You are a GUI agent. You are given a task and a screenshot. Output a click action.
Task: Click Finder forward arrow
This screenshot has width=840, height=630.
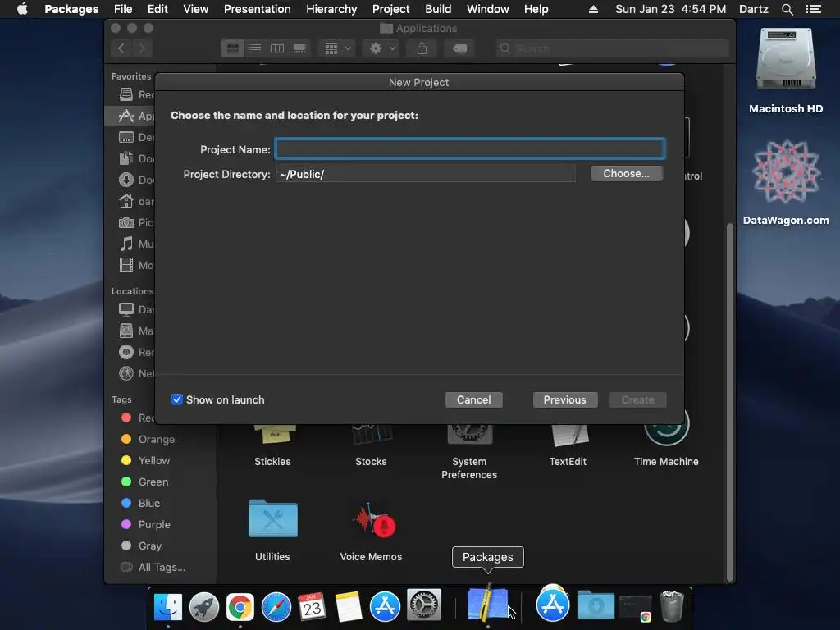pos(142,48)
